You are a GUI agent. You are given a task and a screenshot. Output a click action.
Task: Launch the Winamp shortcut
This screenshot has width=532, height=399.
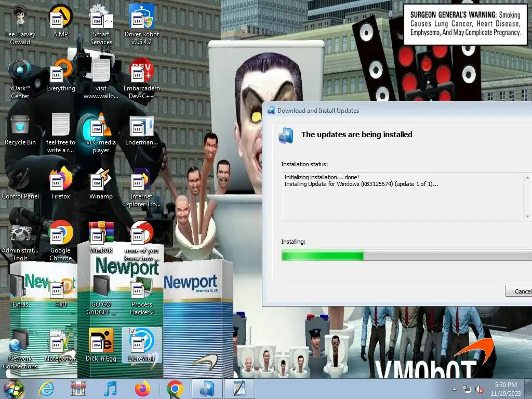point(101,183)
